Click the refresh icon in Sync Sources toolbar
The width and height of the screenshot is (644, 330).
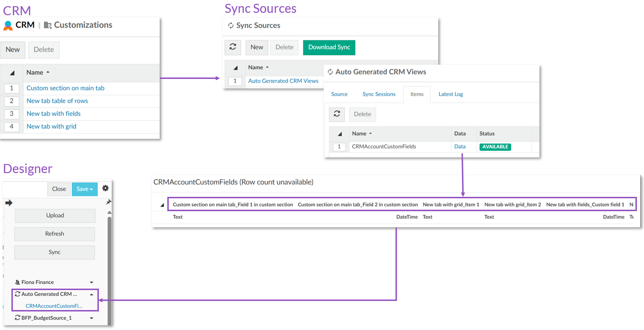pyautogui.click(x=232, y=47)
